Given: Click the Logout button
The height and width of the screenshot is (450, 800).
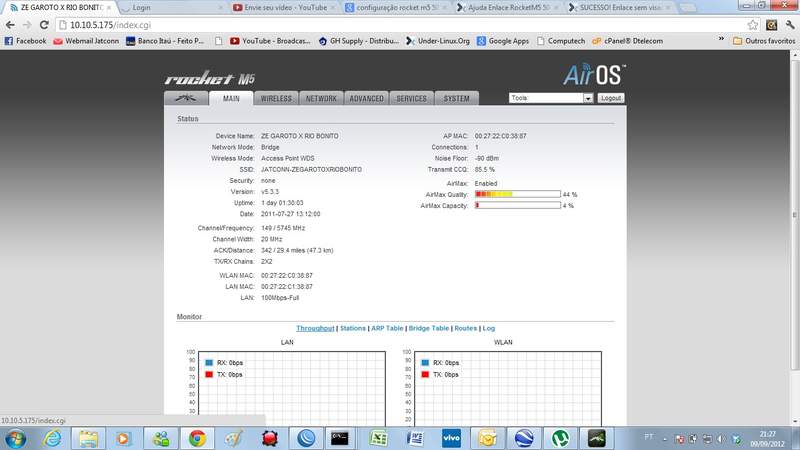Looking at the screenshot, I should 610,98.
